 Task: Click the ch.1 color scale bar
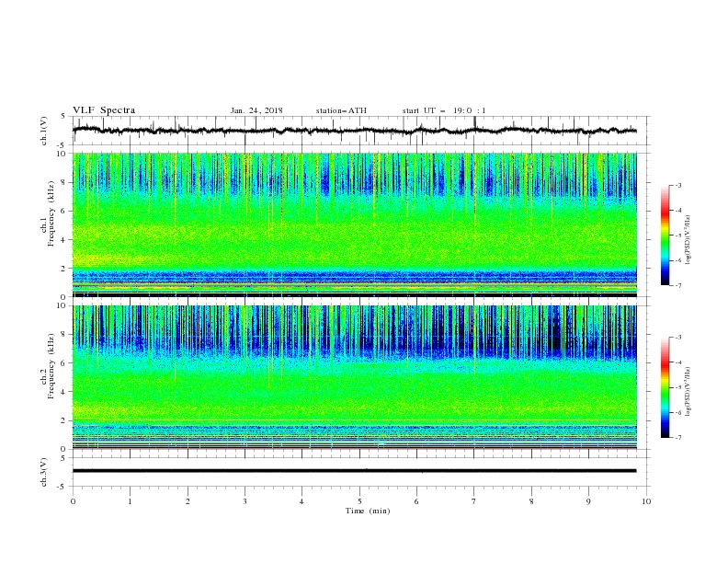click(x=665, y=236)
